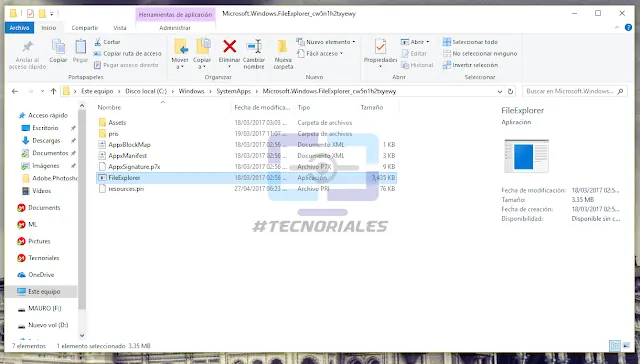This screenshot has height=364, width=640.
Task: Select OneDrive in navigation pane
Action: tap(41, 275)
